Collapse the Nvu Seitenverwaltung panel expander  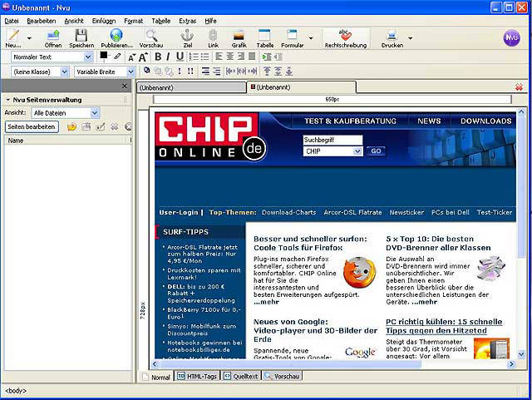[x=7, y=100]
